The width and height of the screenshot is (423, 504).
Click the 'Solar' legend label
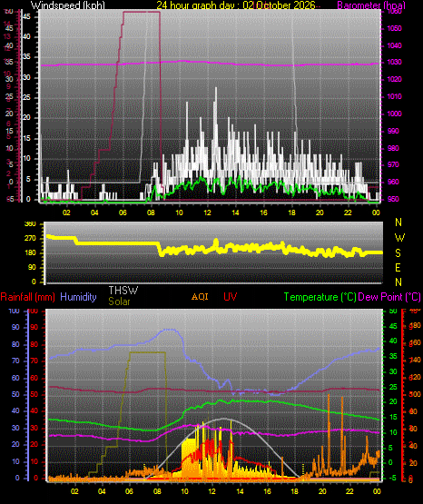[119, 301]
